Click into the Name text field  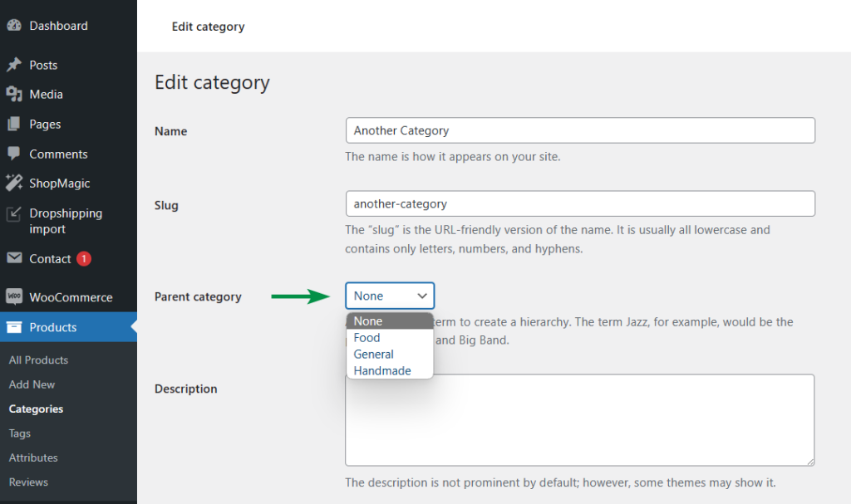[x=579, y=130]
